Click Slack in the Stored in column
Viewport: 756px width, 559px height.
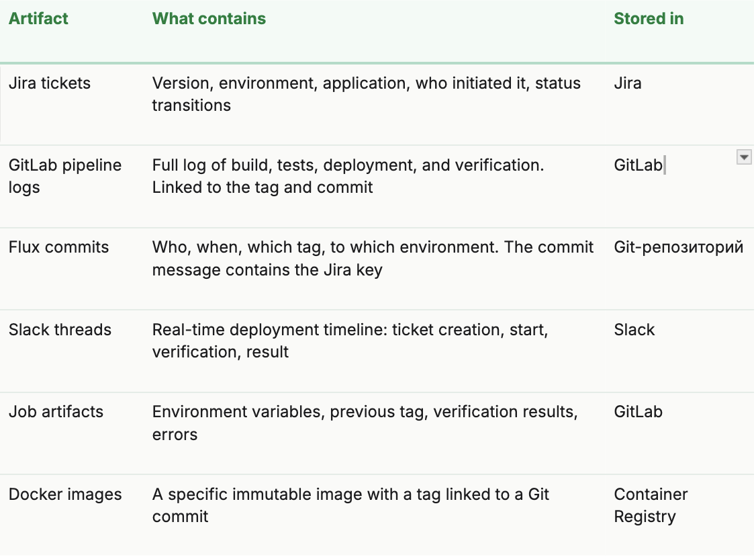634,330
